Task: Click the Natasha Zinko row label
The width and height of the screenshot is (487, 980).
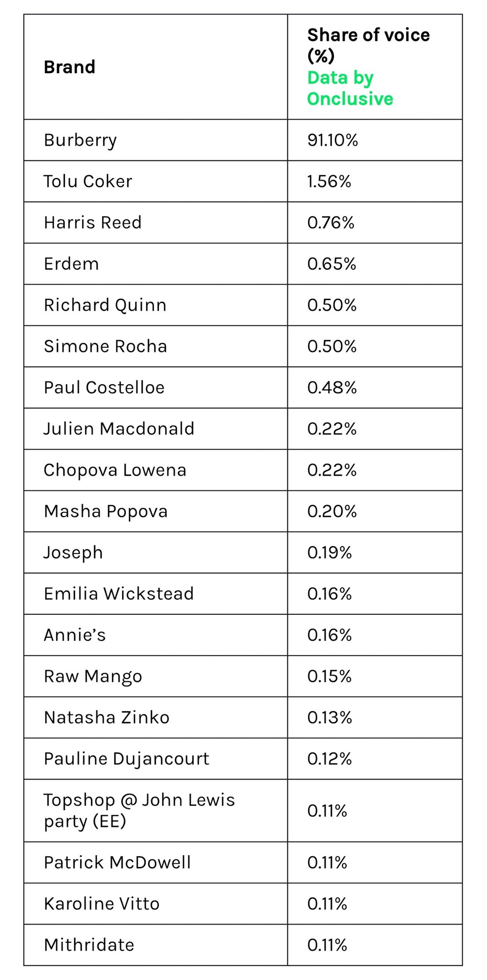Action: [106, 717]
